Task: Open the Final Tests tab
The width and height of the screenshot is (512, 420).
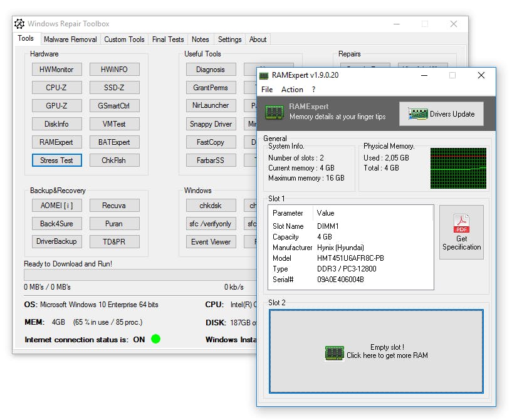Action: (168, 39)
